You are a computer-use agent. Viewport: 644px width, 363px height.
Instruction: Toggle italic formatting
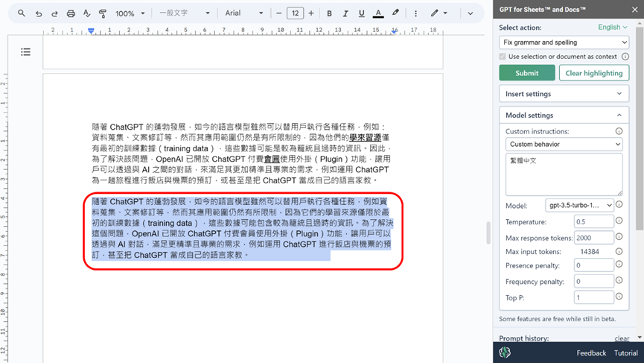[x=345, y=13]
